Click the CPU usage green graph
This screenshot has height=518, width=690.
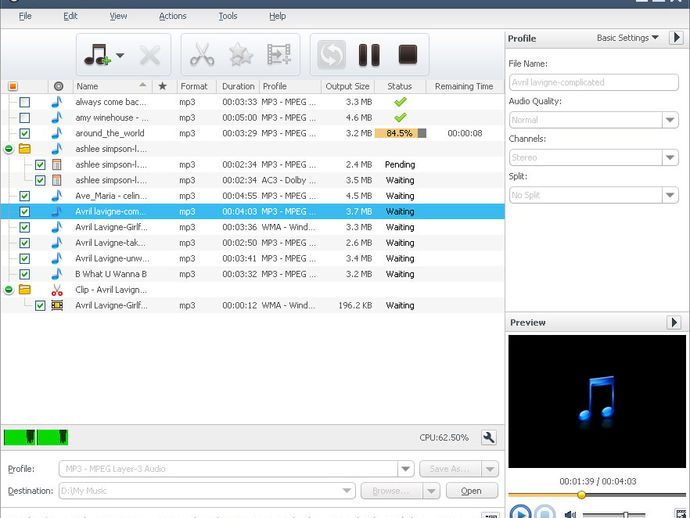36,437
